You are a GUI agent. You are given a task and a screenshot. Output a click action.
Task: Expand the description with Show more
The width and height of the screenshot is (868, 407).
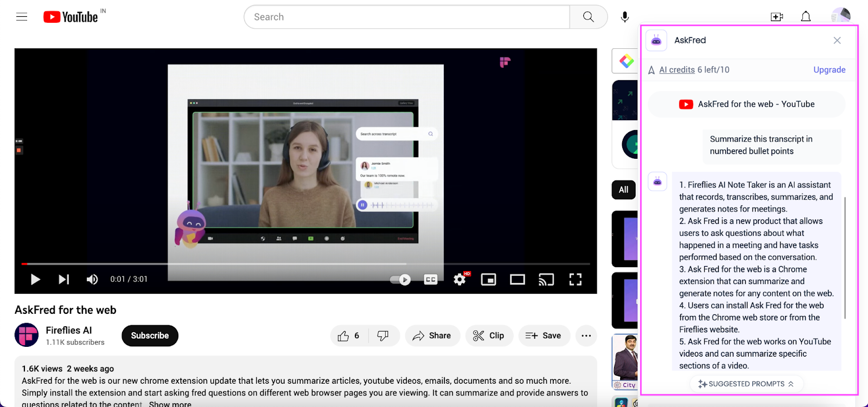pyautogui.click(x=170, y=404)
